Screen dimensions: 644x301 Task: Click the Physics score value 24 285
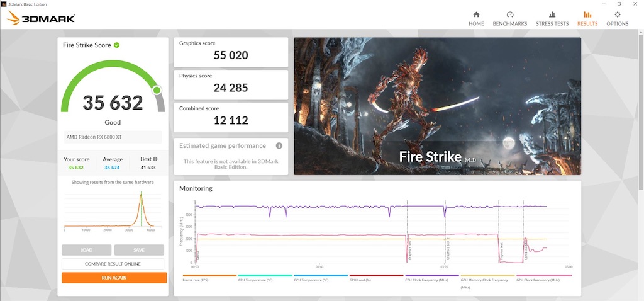click(x=231, y=88)
